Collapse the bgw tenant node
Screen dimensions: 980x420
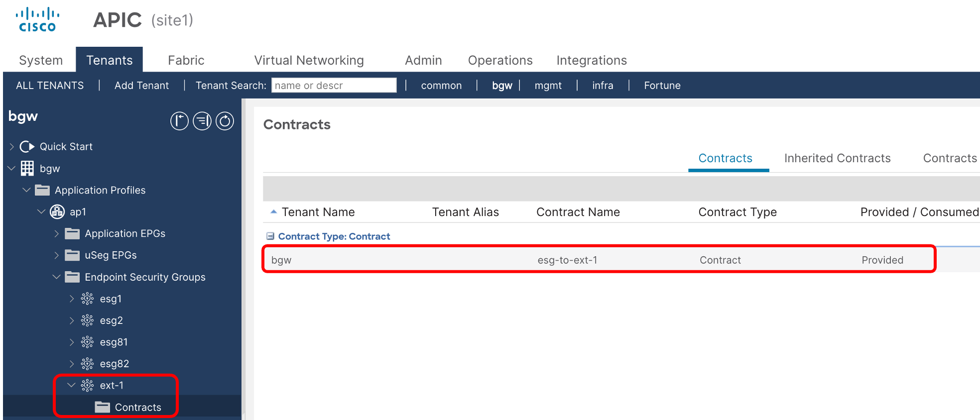[11, 168]
